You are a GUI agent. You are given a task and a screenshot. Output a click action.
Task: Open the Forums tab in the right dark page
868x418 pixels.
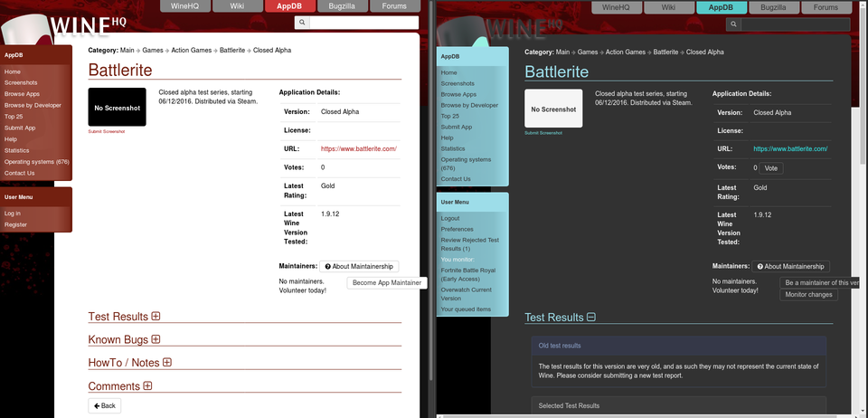click(x=826, y=7)
